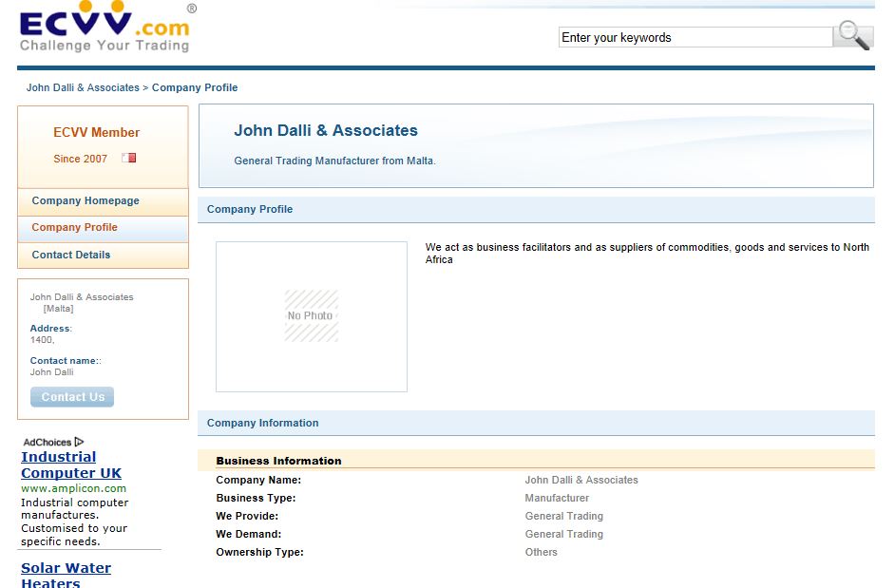Open Company Homepage in sidebar menu

pyautogui.click(x=86, y=201)
